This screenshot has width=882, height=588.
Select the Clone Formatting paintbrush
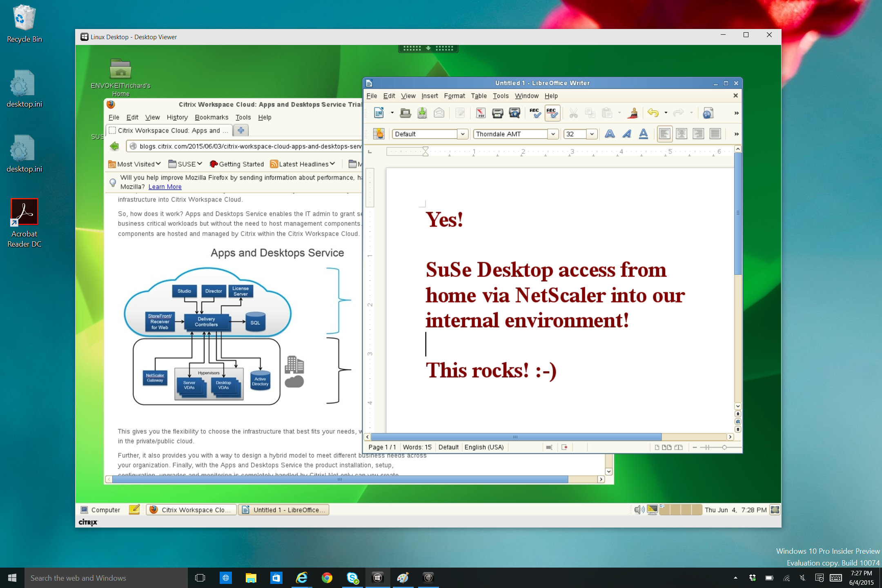coord(633,113)
